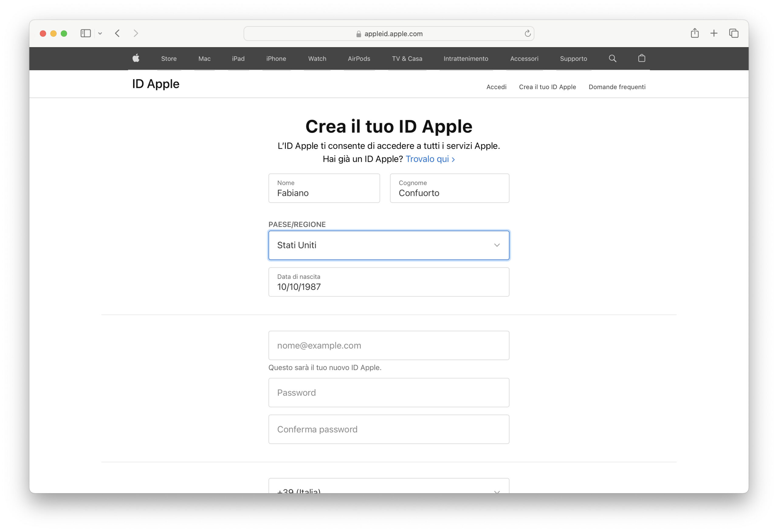Reload the page using refresh icon

point(528,33)
